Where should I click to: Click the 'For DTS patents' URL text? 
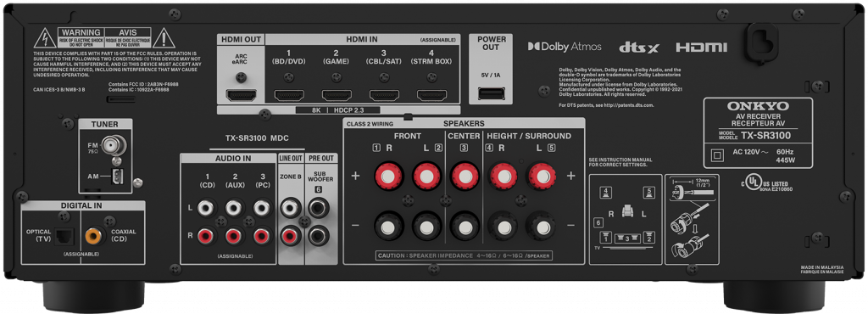coord(606,104)
